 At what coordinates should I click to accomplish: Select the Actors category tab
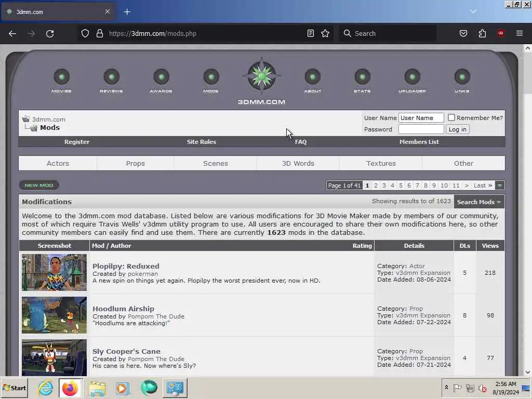point(58,163)
